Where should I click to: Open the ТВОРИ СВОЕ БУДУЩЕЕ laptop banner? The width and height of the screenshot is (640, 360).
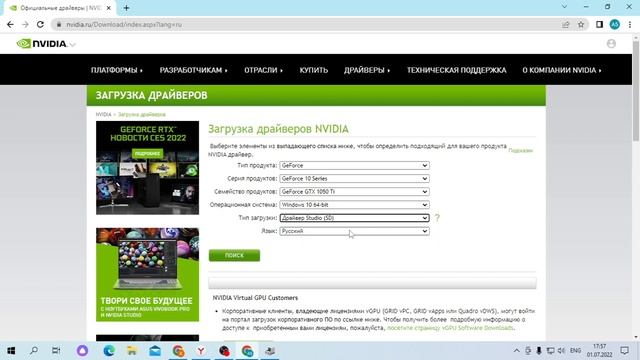[147, 275]
